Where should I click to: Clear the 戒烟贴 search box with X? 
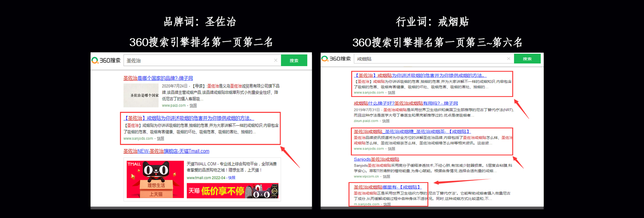pos(508,59)
